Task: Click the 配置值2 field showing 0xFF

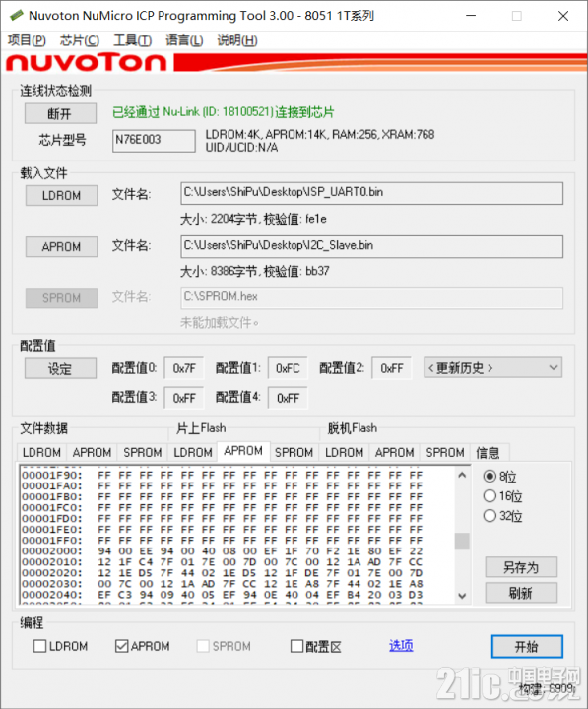Action: point(391,368)
